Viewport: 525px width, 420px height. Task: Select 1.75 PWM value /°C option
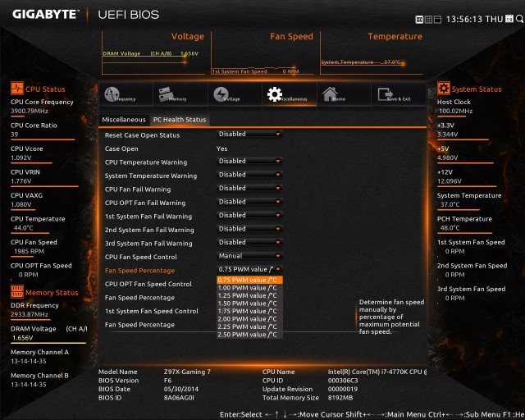[x=249, y=311]
